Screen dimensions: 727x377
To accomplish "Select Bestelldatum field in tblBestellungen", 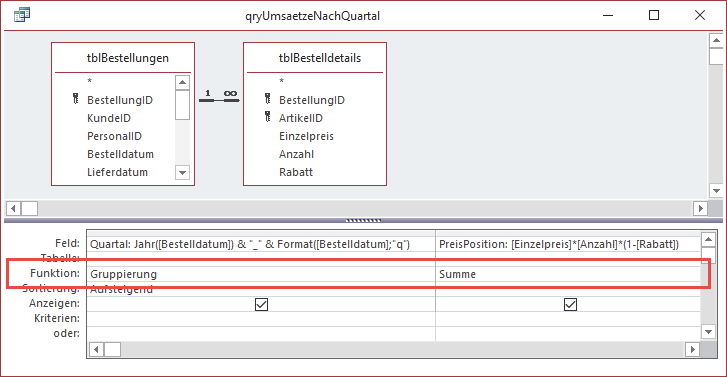I will point(120,154).
